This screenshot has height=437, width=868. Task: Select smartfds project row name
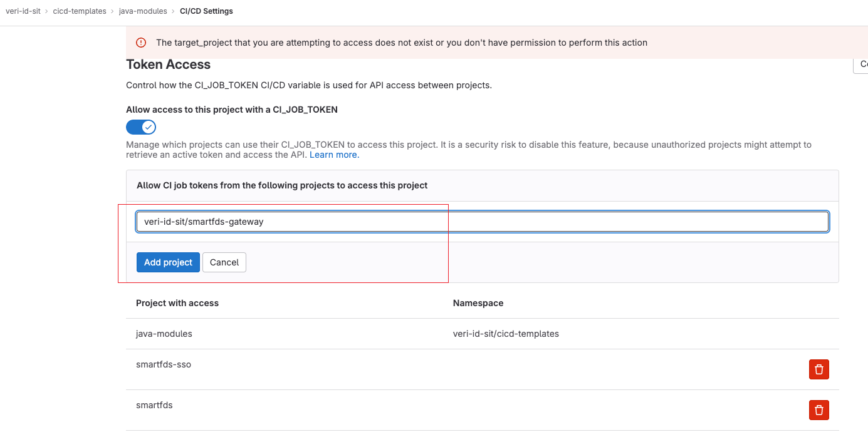click(x=154, y=405)
